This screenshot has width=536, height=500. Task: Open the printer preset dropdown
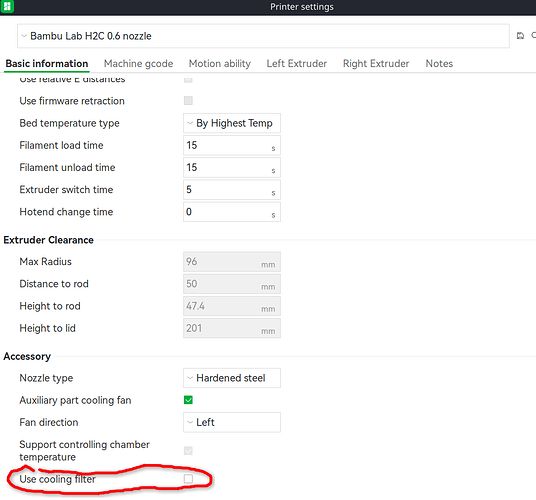263,36
